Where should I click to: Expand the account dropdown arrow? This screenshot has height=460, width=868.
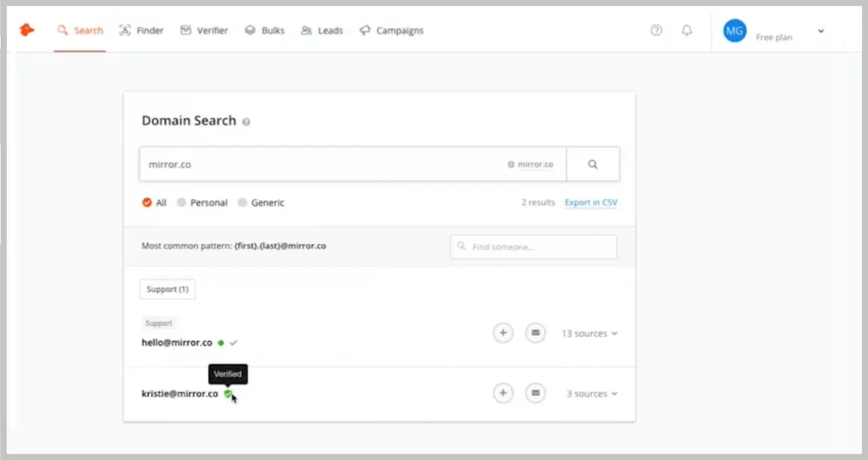pyautogui.click(x=821, y=31)
